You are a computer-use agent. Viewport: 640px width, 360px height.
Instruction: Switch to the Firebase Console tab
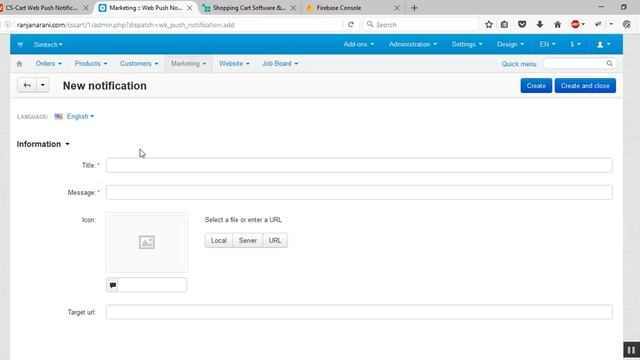(x=353, y=8)
